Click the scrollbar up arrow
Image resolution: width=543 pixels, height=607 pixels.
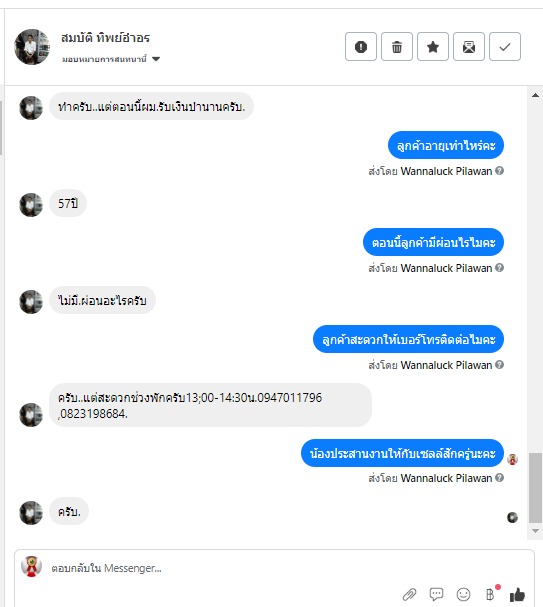pyautogui.click(x=535, y=95)
